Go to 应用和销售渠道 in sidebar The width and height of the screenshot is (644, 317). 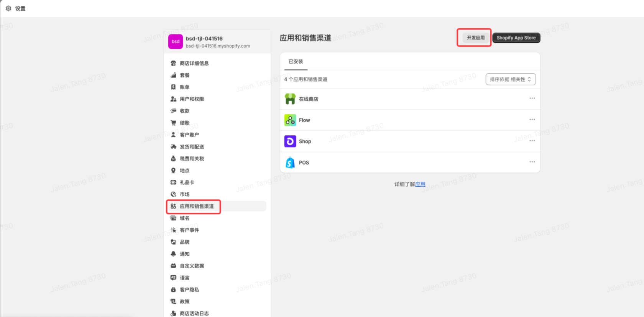197,206
